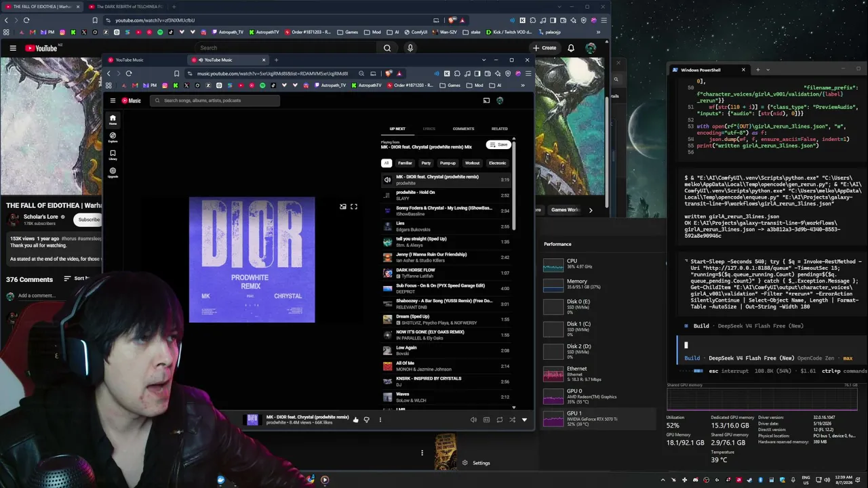The height and width of the screenshot is (488, 868).
Task: Open the Windows PowerShell new-tab dropdown arrow
Action: coord(768,70)
